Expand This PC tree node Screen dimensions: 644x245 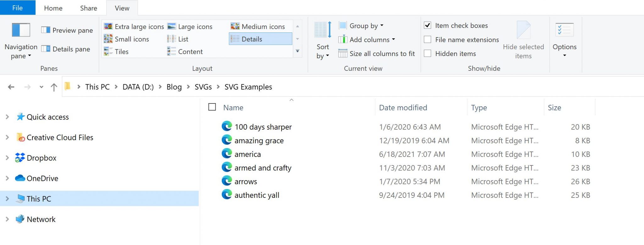tap(7, 198)
